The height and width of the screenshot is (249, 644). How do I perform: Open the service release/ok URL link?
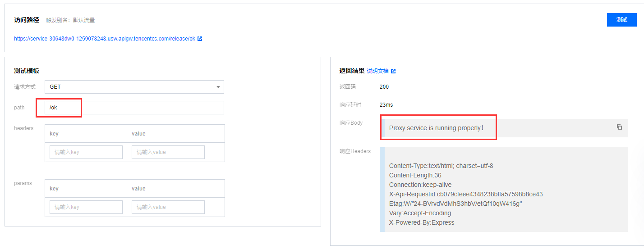tap(105, 39)
